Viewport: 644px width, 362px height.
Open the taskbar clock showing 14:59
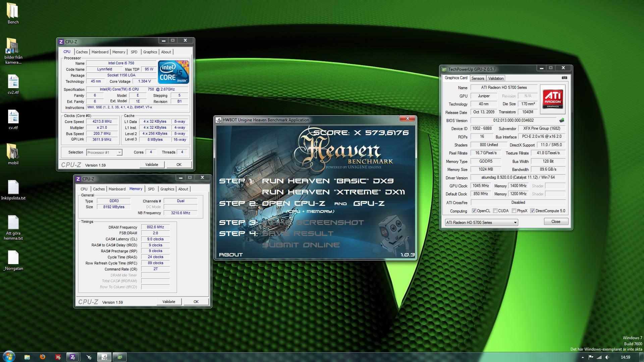625,357
